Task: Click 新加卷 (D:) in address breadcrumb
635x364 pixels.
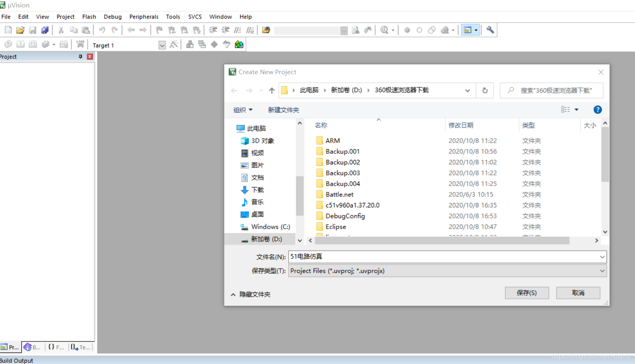Action: [346, 90]
